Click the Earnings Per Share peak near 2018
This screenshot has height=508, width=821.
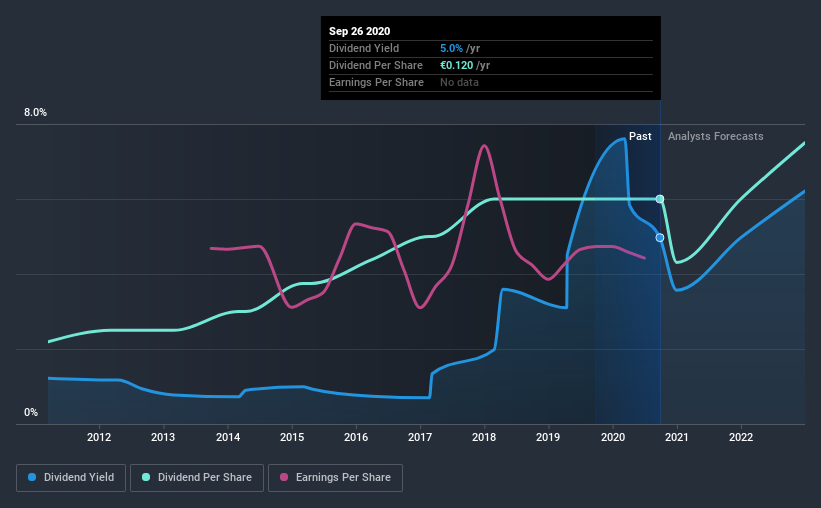[x=484, y=146]
